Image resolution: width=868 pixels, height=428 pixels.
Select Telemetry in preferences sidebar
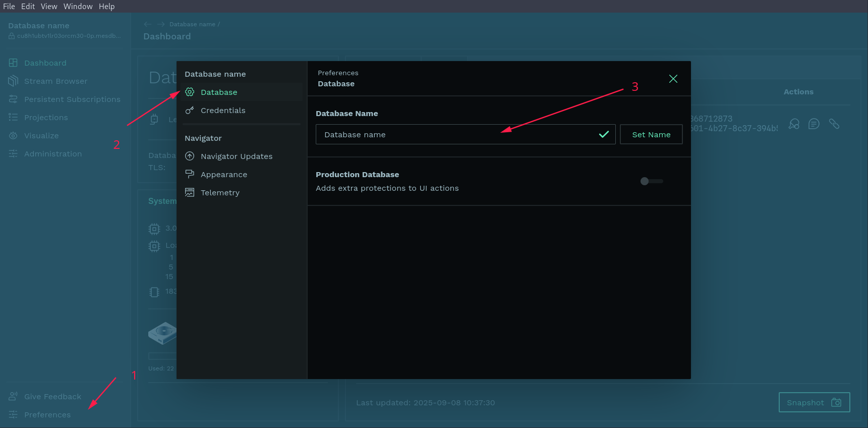click(x=220, y=193)
